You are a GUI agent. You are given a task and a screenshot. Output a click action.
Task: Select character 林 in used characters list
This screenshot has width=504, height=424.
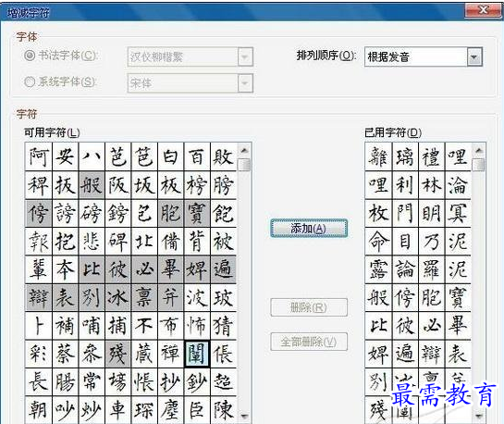click(432, 185)
